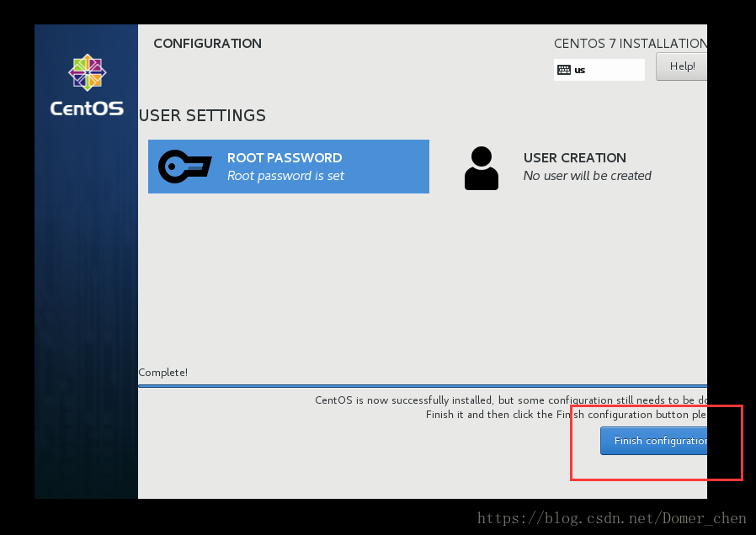The image size is (756, 535).
Task: Click the 'Complete!' status text
Action: [163, 373]
